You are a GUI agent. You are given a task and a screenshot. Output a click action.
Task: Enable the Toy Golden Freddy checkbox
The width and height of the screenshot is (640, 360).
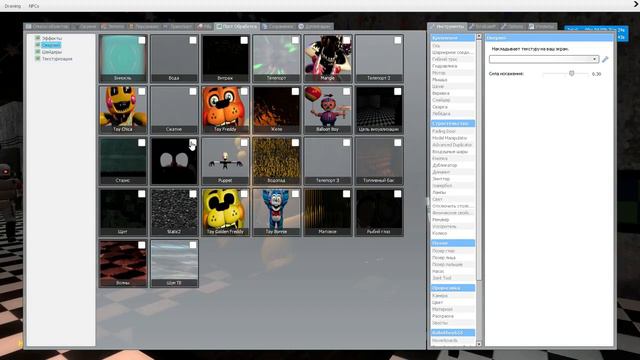(x=244, y=194)
